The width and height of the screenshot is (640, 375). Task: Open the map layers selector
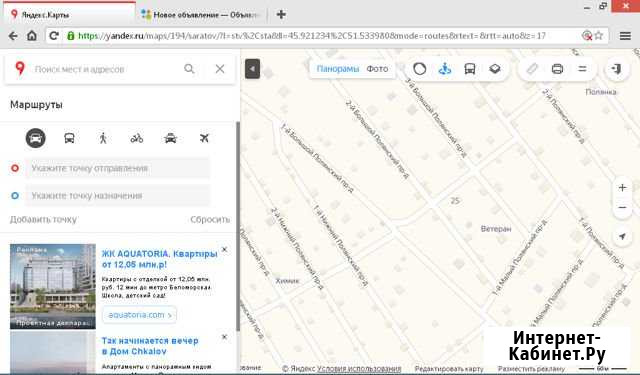[495, 69]
